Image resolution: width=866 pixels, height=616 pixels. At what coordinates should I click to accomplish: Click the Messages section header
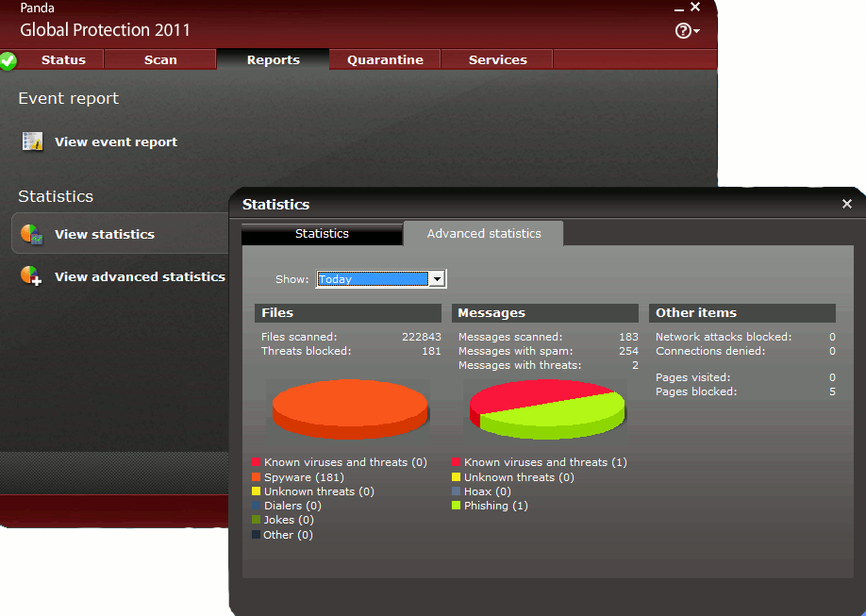click(x=545, y=312)
